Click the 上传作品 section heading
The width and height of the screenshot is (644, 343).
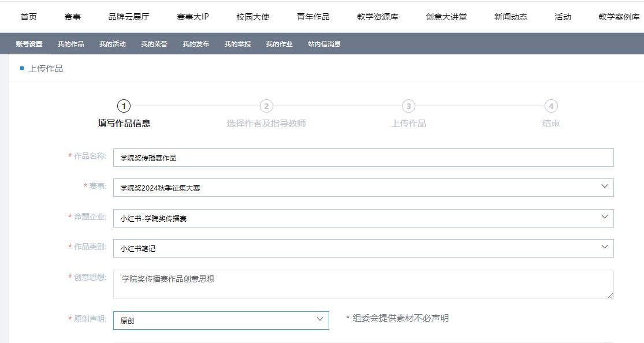46,69
